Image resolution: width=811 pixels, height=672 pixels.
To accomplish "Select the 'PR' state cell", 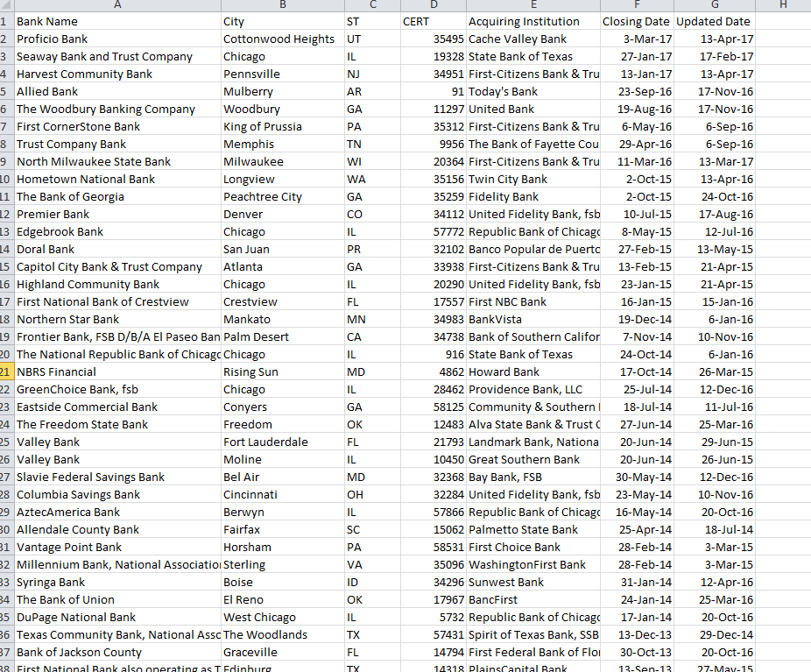I will tap(372, 250).
